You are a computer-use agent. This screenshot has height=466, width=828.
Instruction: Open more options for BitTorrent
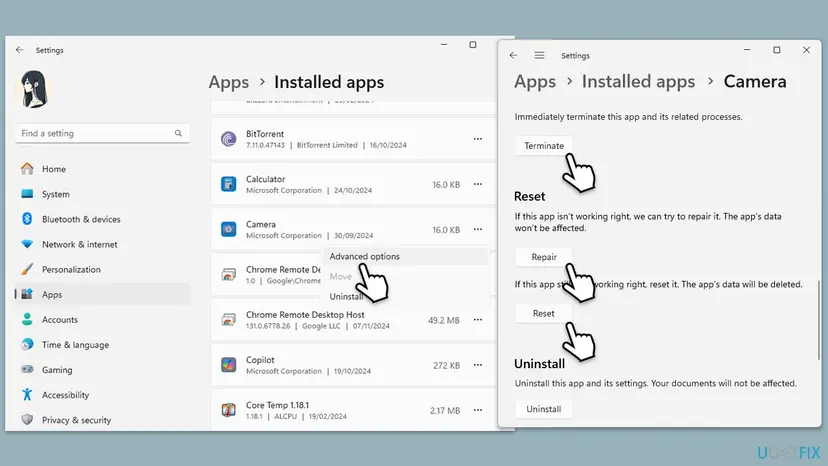pos(478,139)
